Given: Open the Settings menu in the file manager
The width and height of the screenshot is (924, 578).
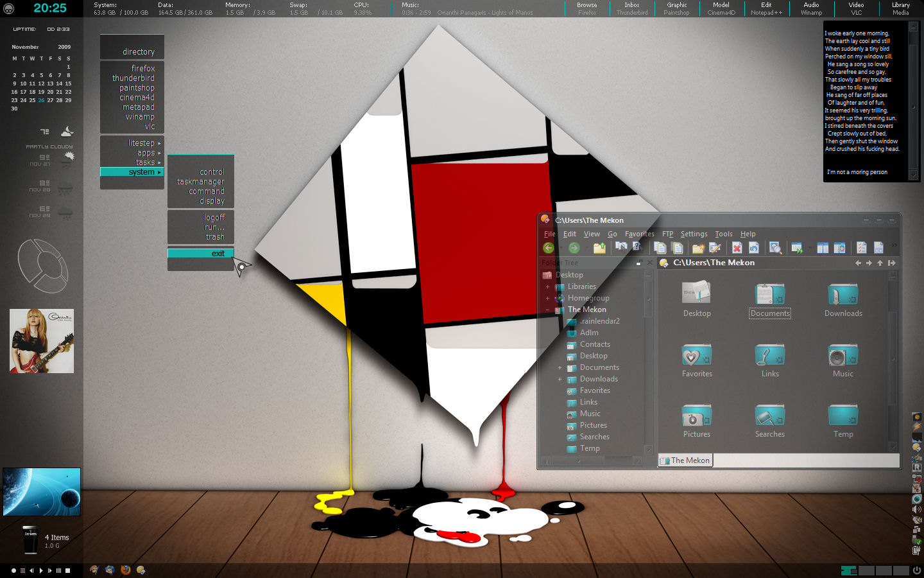Looking at the screenshot, I should 694,234.
